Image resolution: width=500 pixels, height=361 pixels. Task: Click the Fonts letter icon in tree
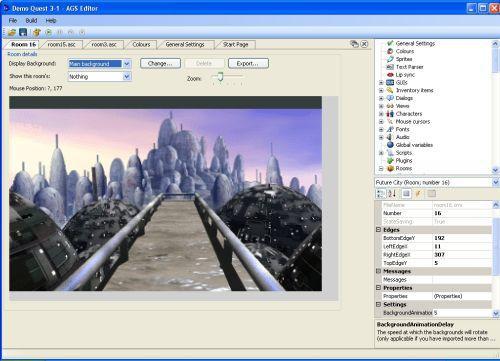(390, 129)
